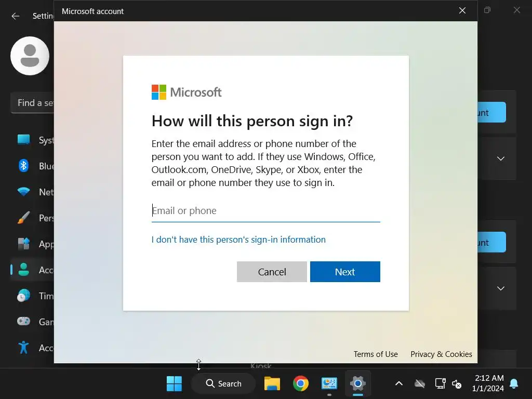Click lower blue account button in Settings
This screenshot has height=399, width=532.
[491, 242]
